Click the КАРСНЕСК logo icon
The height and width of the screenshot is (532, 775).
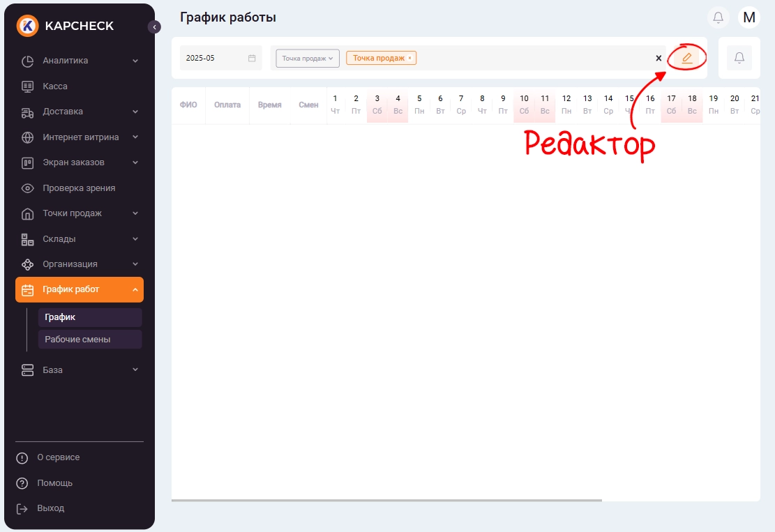(28, 26)
